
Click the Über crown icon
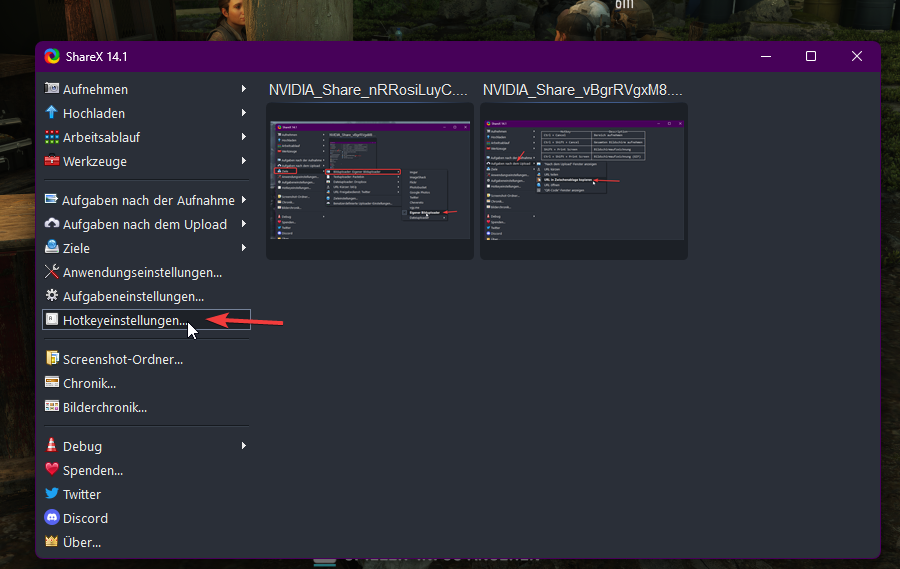click(x=52, y=542)
